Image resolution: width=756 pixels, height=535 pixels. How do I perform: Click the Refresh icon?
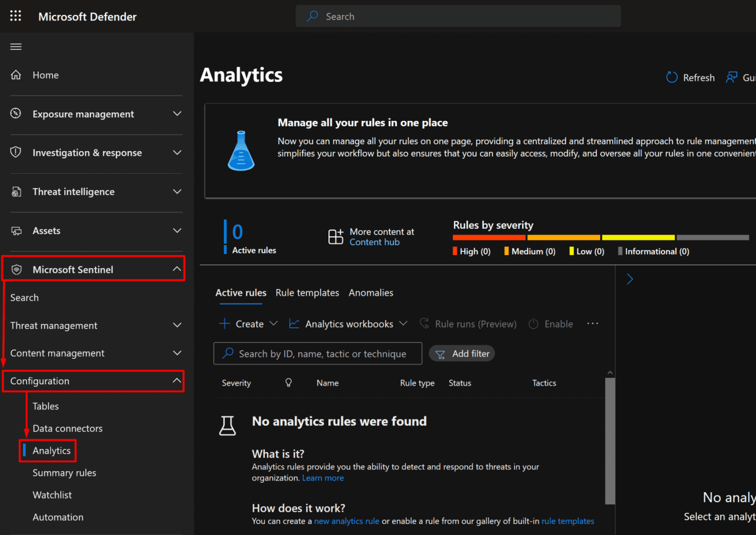(x=671, y=77)
